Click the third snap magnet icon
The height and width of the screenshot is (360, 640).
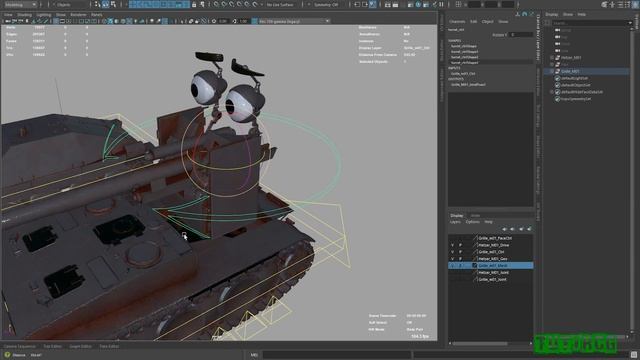[231, 4]
